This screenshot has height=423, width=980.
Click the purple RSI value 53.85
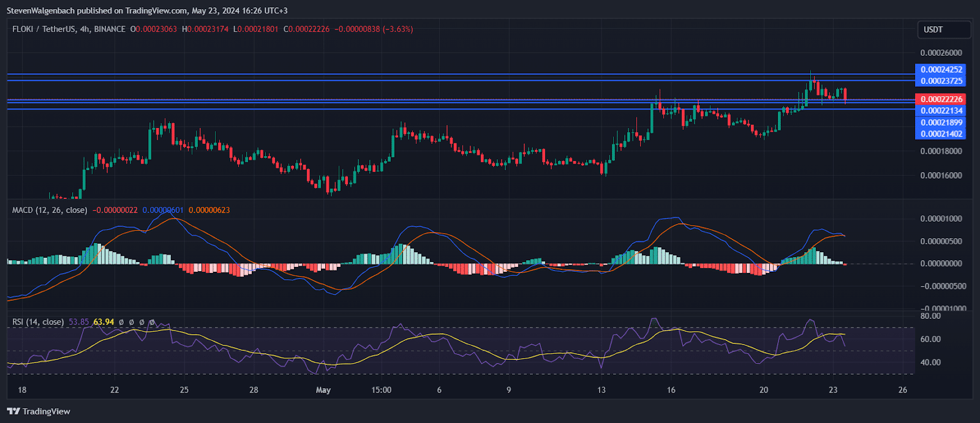(x=79, y=322)
